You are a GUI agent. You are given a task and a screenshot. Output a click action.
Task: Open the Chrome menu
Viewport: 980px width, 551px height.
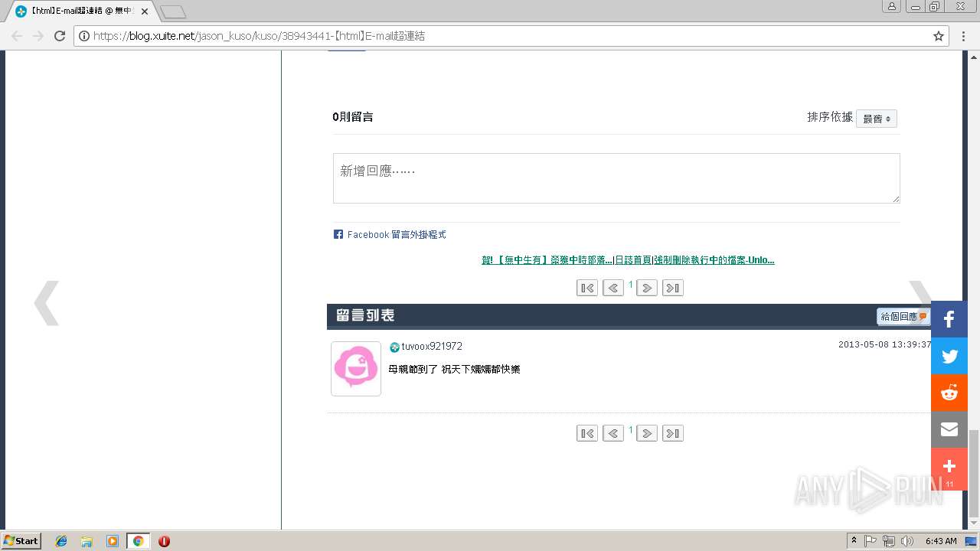click(963, 36)
